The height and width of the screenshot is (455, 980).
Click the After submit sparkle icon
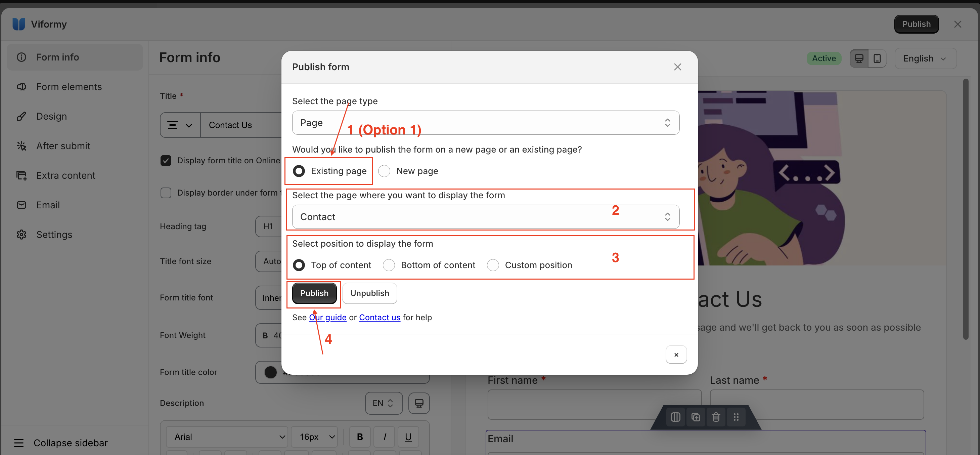point(21,146)
